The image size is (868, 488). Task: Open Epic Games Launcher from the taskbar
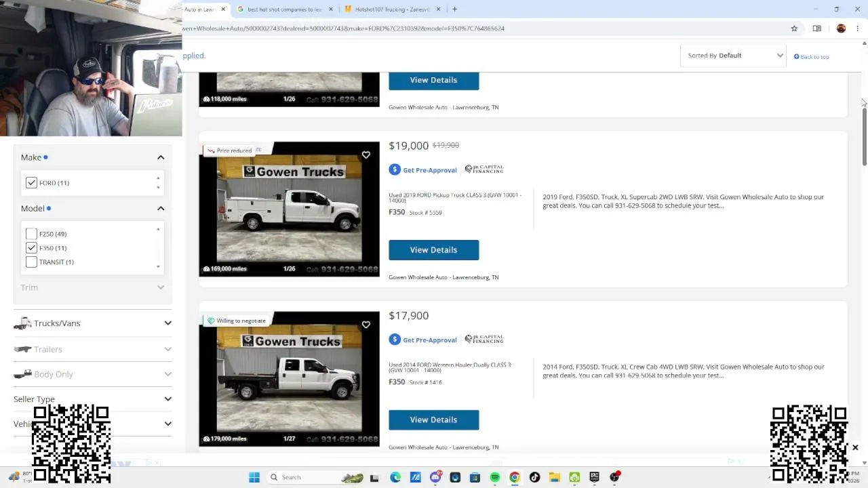coord(595,477)
